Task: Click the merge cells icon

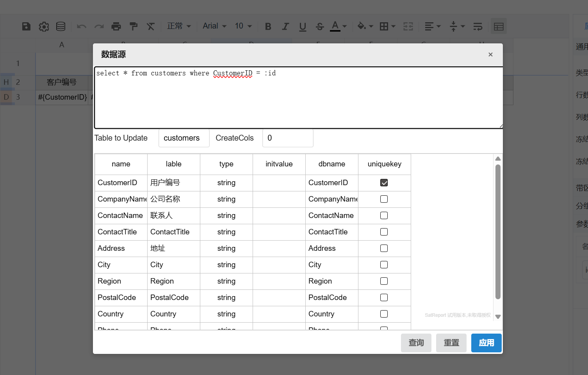Action: click(408, 26)
